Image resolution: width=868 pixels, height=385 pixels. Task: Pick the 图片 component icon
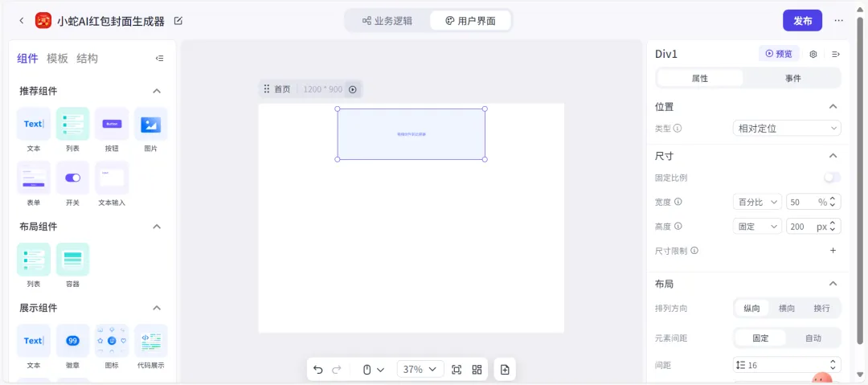[x=150, y=124]
